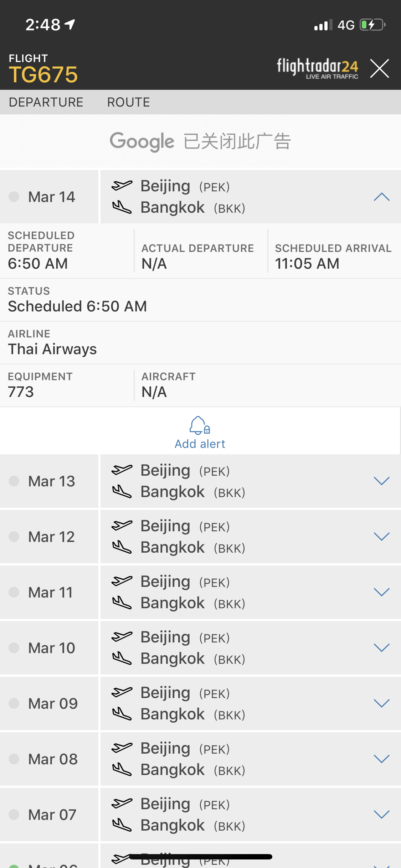The image size is (401, 868).
Task: Tap the Add alert link
Action: click(x=200, y=444)
